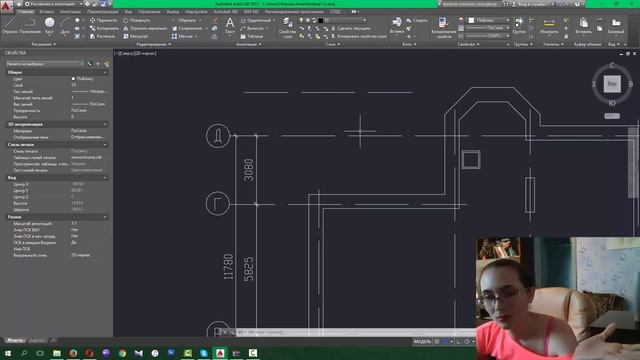Click the Группа (Group) icon

tap(519, 25)
